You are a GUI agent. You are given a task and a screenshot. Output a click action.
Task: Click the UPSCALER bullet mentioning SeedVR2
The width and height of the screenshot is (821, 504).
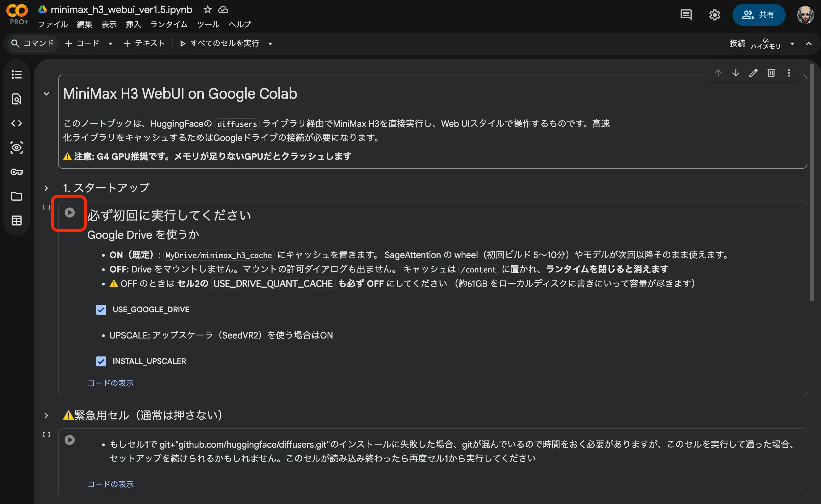click(221, 335)
